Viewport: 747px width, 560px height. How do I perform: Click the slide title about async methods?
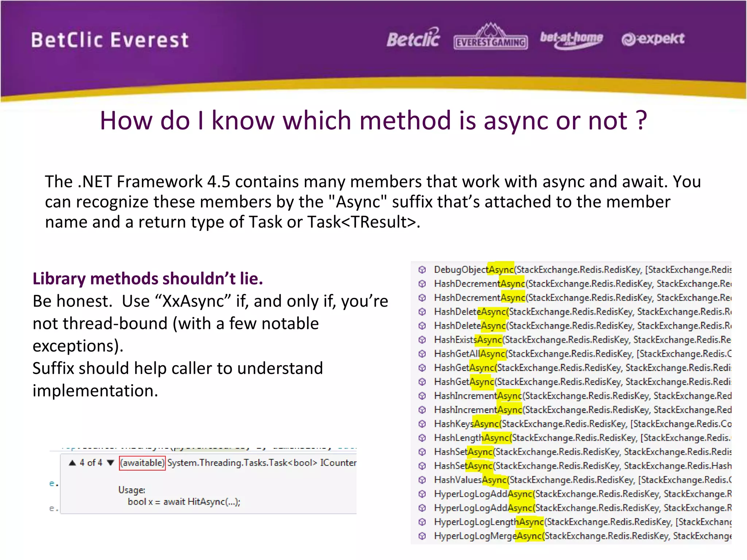(x=373, y=121)
